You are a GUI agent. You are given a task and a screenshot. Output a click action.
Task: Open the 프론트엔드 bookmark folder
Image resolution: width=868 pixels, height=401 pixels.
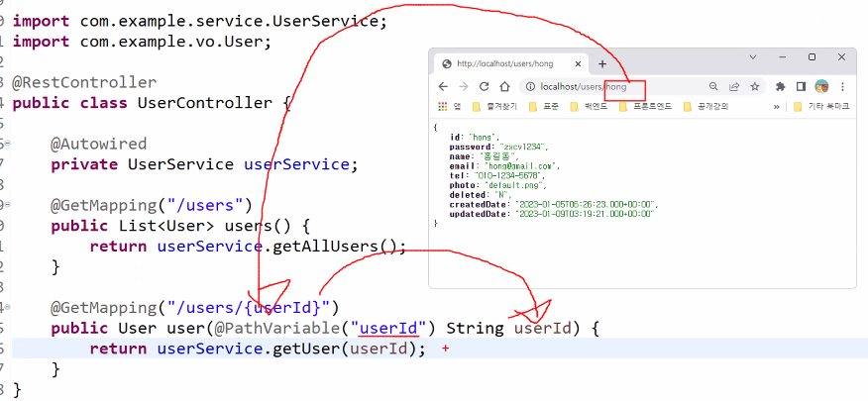(x=645, y=107)
